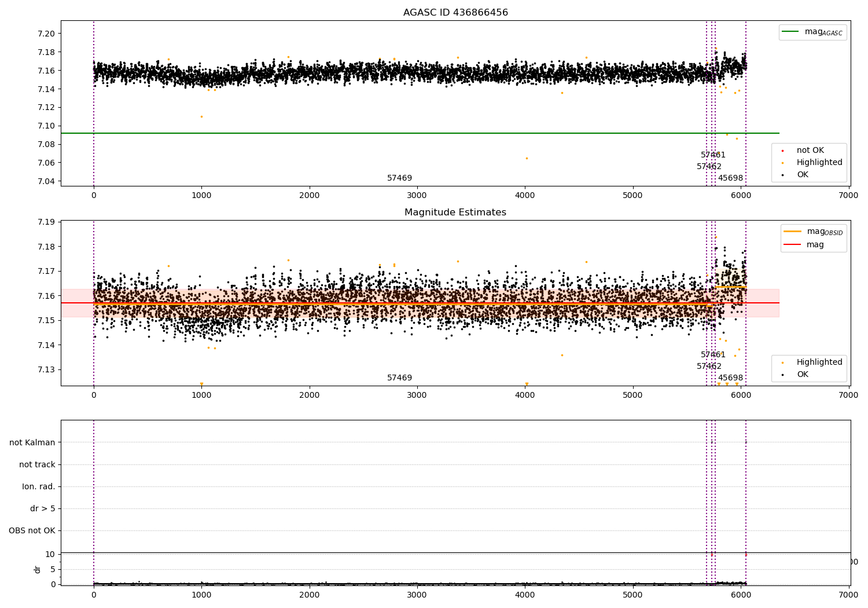Click the 57469 OBSID annotation in top plot
Viewport: 868px width, 608px height.
[x=399, y=178]
